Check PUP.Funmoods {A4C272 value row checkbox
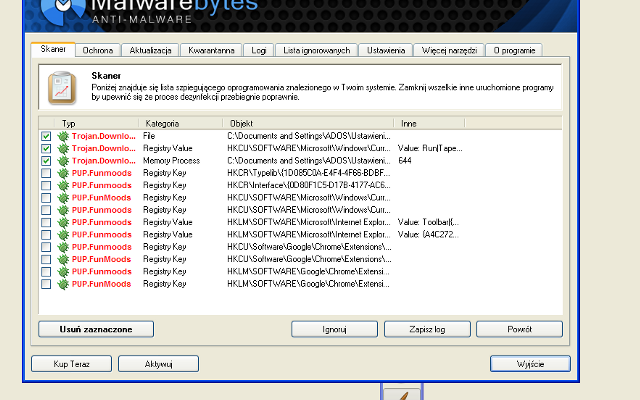Screen dimensions: 640x400 (x=46, y=235)
